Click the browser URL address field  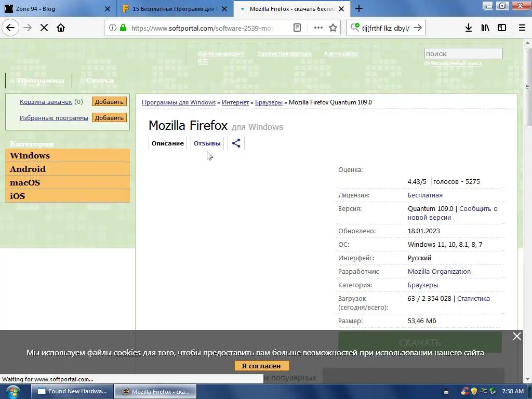202,28
